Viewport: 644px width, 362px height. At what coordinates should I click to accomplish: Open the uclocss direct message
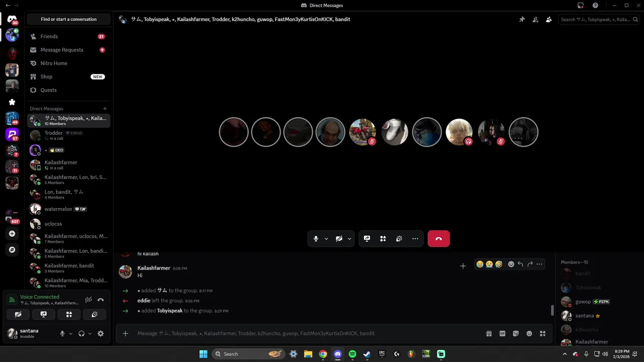click(68, 224)
